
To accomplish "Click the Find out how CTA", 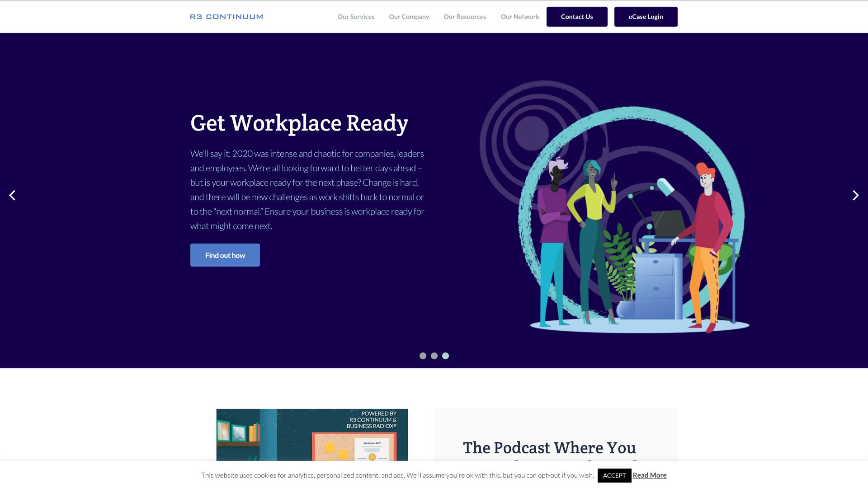I will click(x=225, y=254).
